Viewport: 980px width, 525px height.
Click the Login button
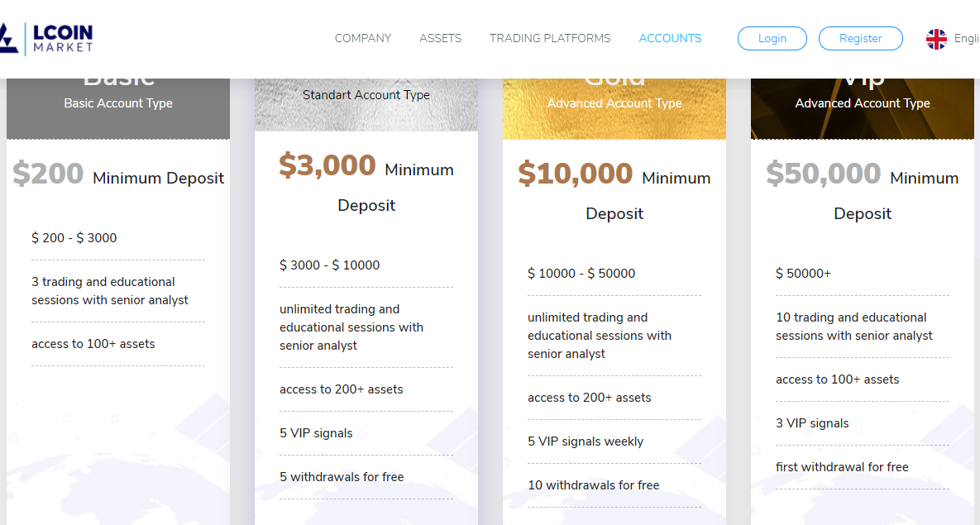click(x=772, y=38)
